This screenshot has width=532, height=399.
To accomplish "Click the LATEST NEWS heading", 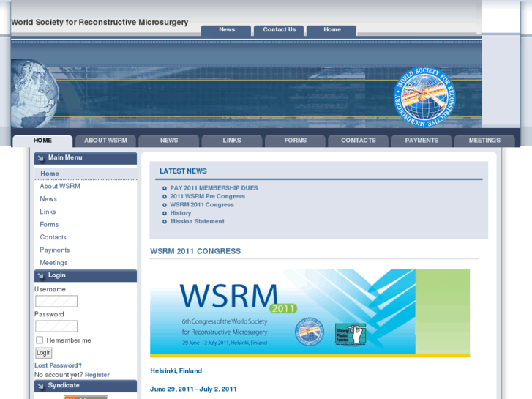I will 183,171.
